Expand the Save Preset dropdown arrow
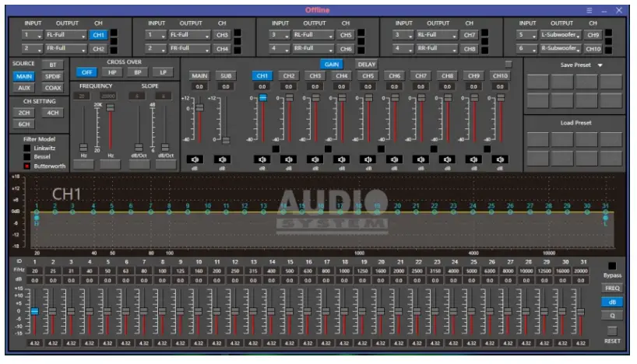This screenshot has height=364, width=637. click(600, 65)
